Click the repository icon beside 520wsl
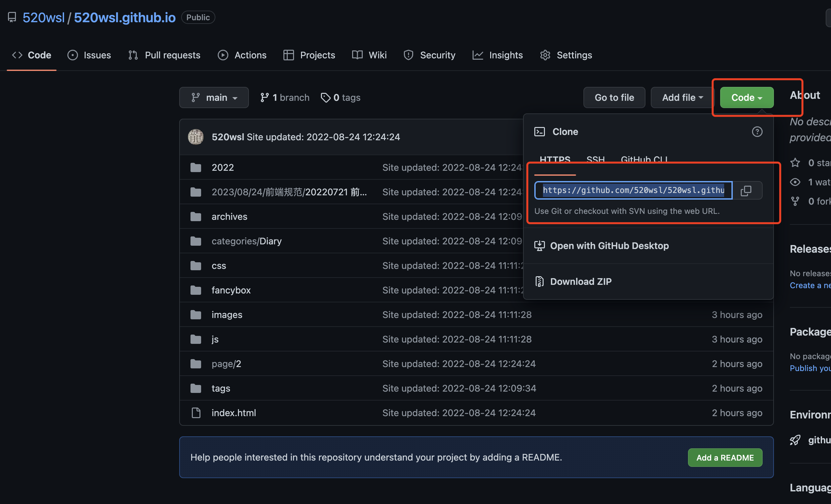The image size is (831, 504). 12,17
